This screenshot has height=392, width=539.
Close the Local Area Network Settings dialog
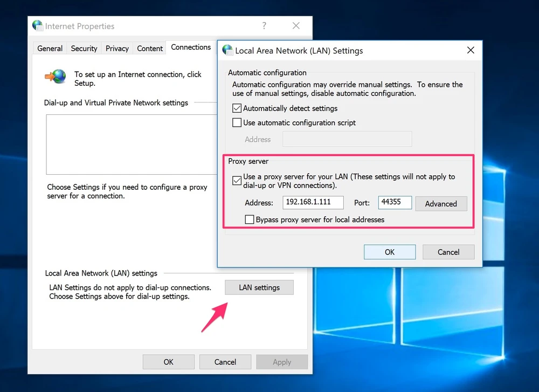470,50
